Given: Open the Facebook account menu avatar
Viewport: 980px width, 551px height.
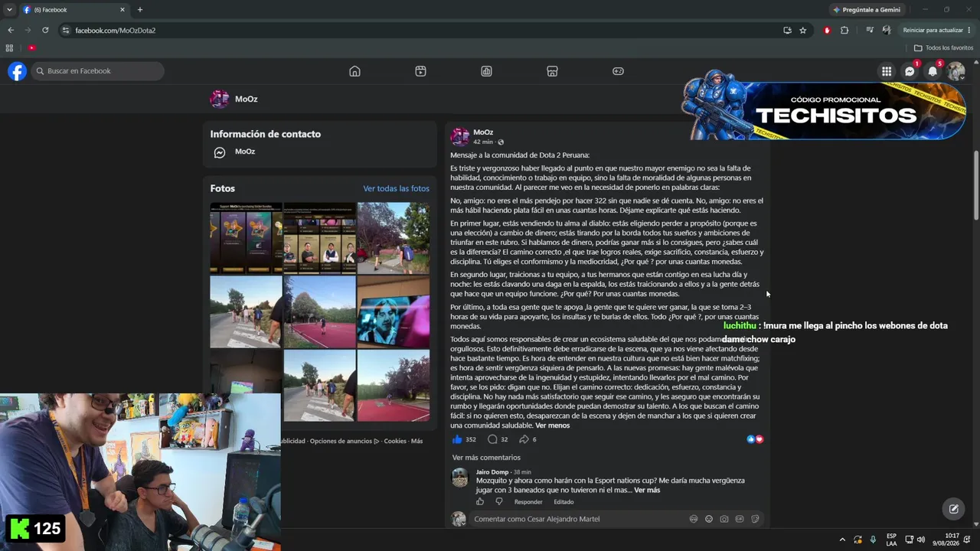Looking at the screenshot, I should (x=955, y=71).
